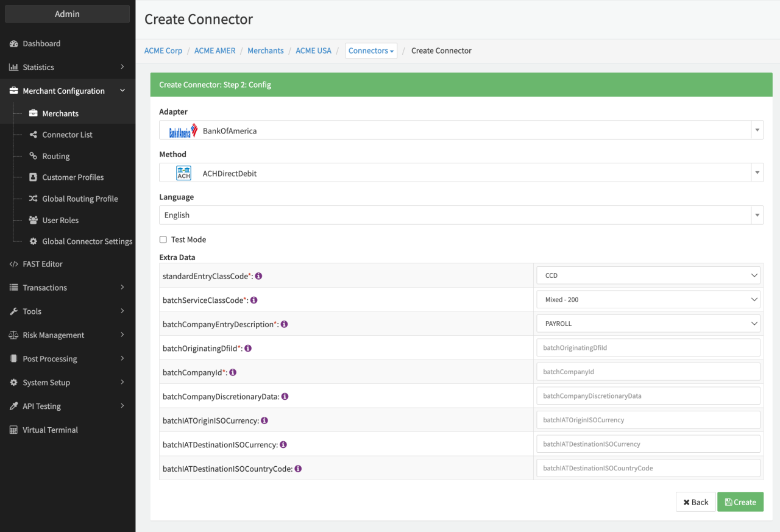Open the Connectors breadcrumb dropdown
This screenshot has width=780, height=532.
pos(370,51)
